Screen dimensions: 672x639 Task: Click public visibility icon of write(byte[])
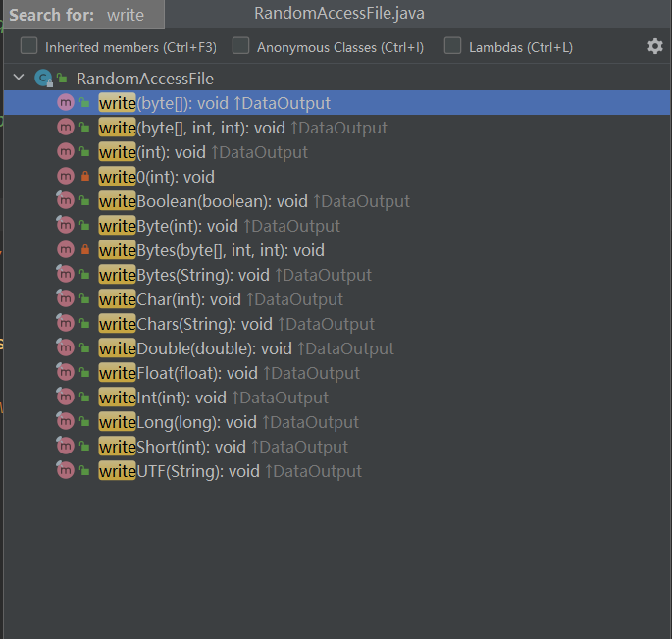click(x=84, y=103)
